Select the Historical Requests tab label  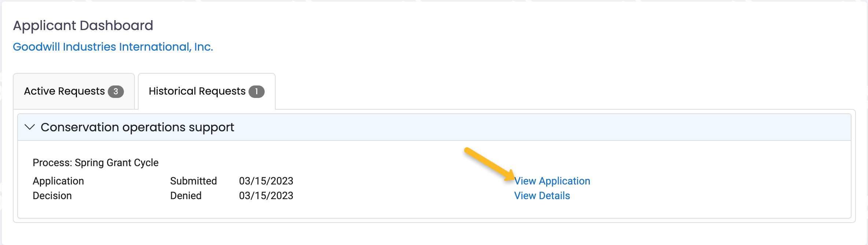coord(197,91)
